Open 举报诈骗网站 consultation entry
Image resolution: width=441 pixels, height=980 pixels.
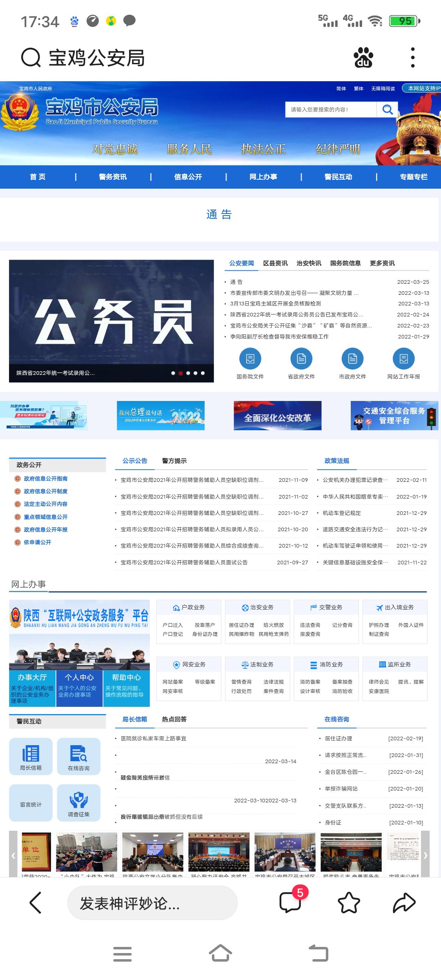341,789
